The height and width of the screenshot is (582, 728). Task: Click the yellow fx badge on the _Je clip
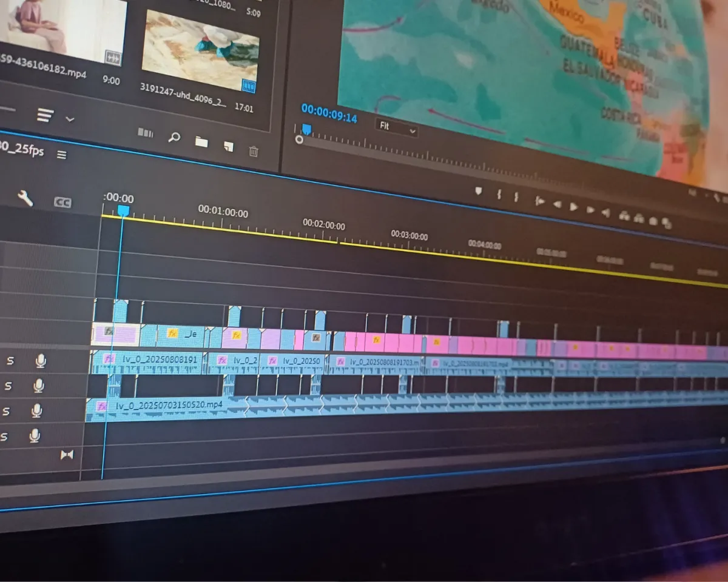click(x=172, y=333)
